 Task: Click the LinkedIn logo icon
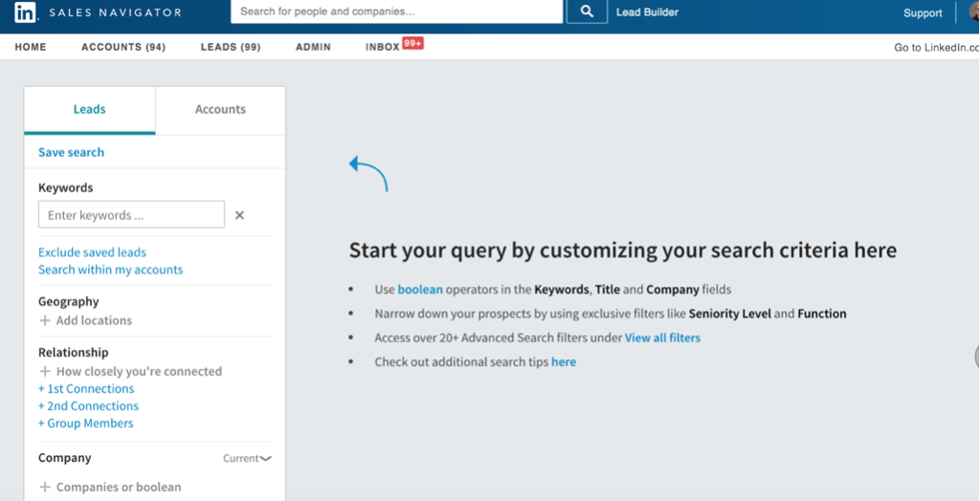[26, 12]
